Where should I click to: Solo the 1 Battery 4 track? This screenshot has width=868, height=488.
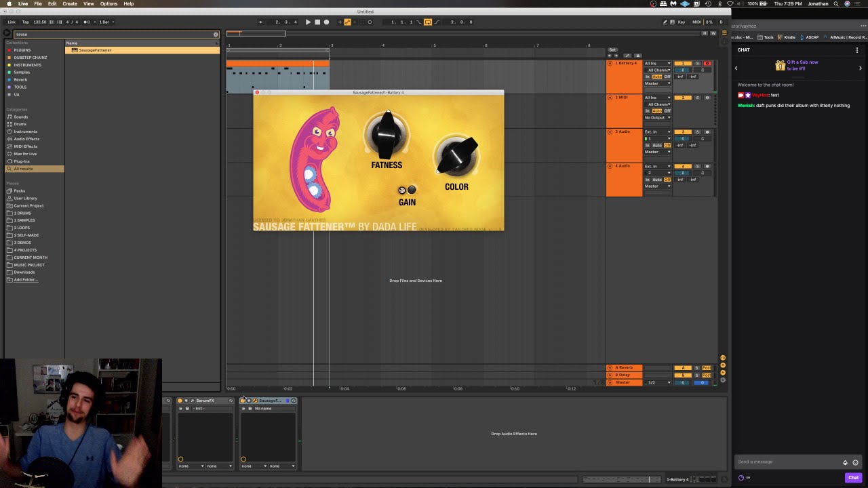697,63
